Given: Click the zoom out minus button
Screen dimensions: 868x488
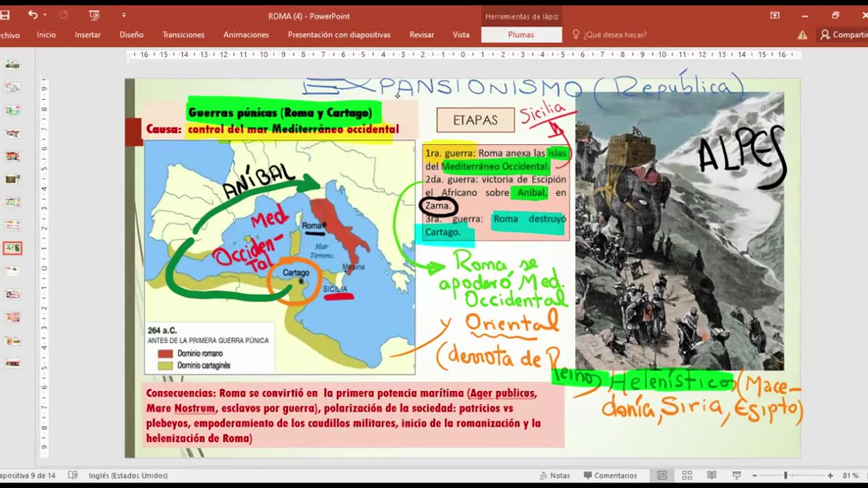Looking at the screenshot, I should [x=755, y=476].
